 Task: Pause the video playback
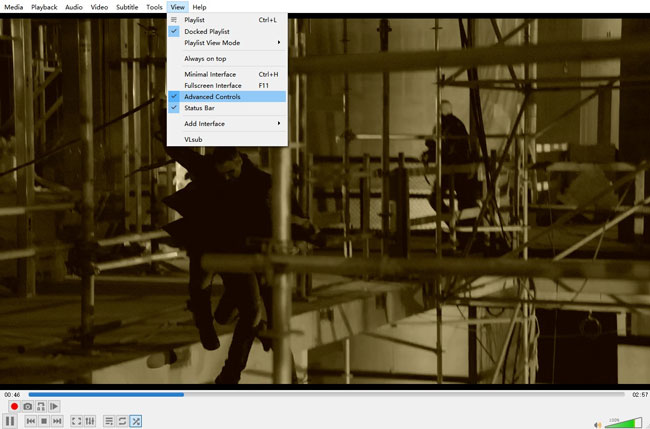[x=10, y=421]
